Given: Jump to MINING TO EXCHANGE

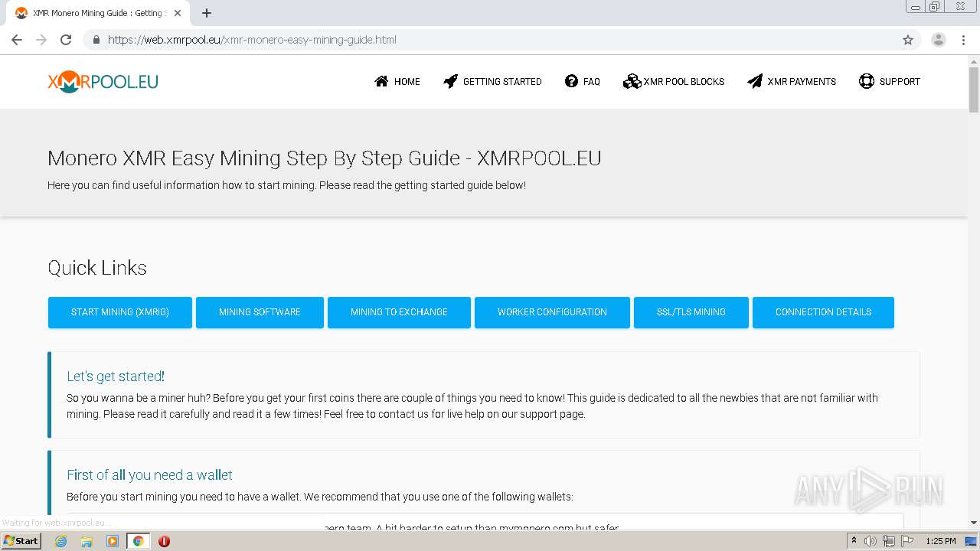Looking at the screenshot, I should click(399, 312).
